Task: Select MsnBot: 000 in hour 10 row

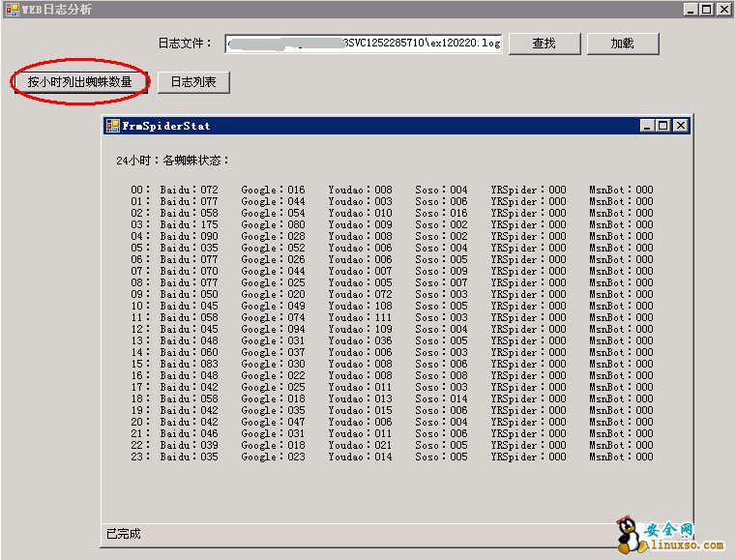Action: click(621, 306)
